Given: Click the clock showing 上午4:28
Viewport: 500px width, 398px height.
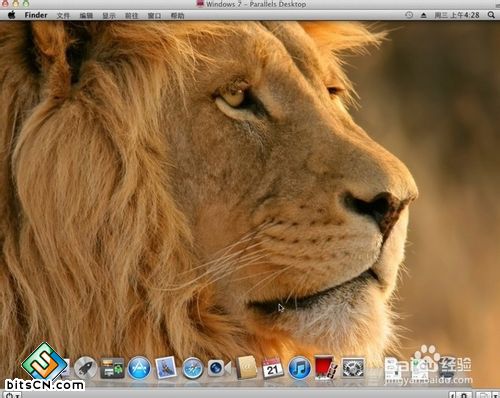Looking at the screenshot, I should pos(457,15).
